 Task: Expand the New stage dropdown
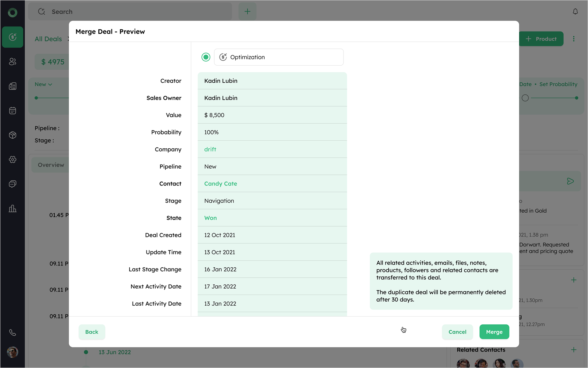[43, 84]
